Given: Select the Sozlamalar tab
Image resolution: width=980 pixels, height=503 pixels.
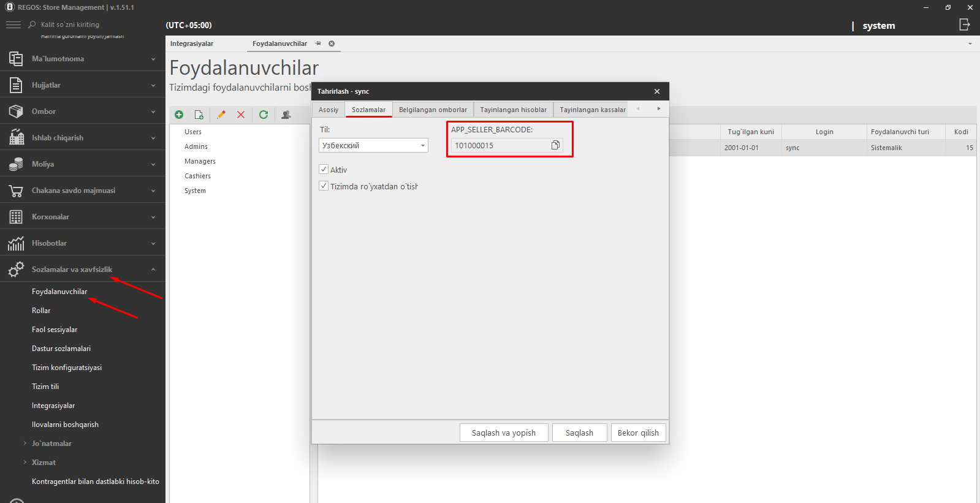Looking at the screenshot, I should [368, 110].
